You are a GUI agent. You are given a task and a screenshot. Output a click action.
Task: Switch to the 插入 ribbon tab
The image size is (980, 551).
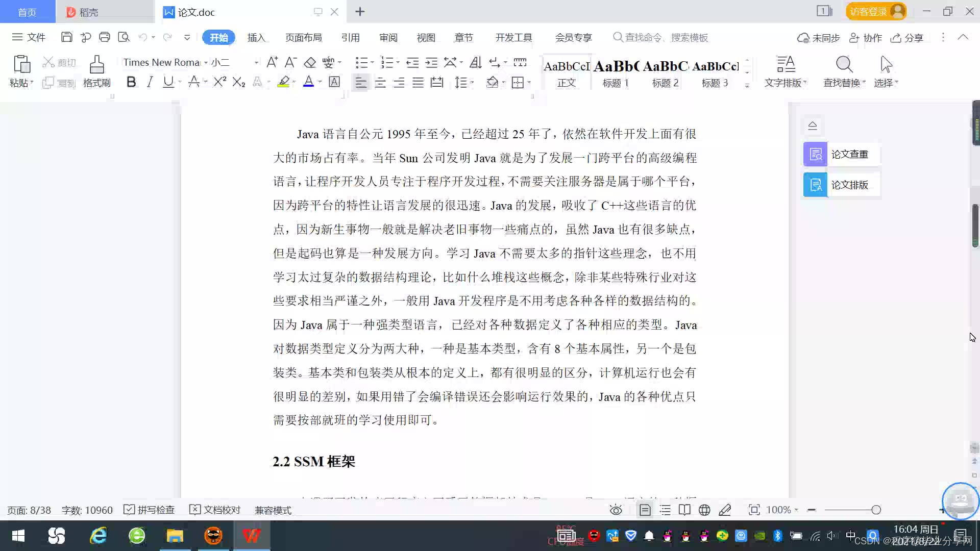(x=256, y=37)
